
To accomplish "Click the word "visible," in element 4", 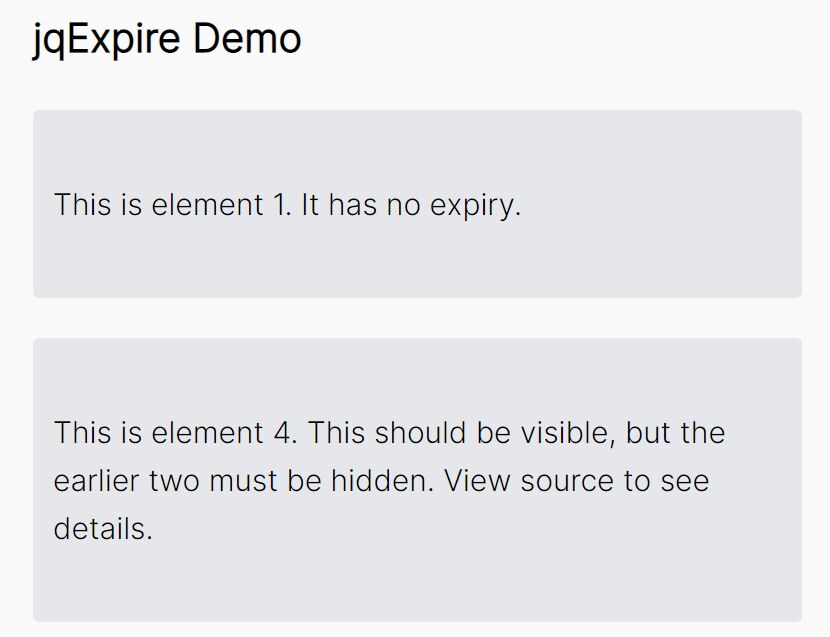I will click(x=568, y=433).
